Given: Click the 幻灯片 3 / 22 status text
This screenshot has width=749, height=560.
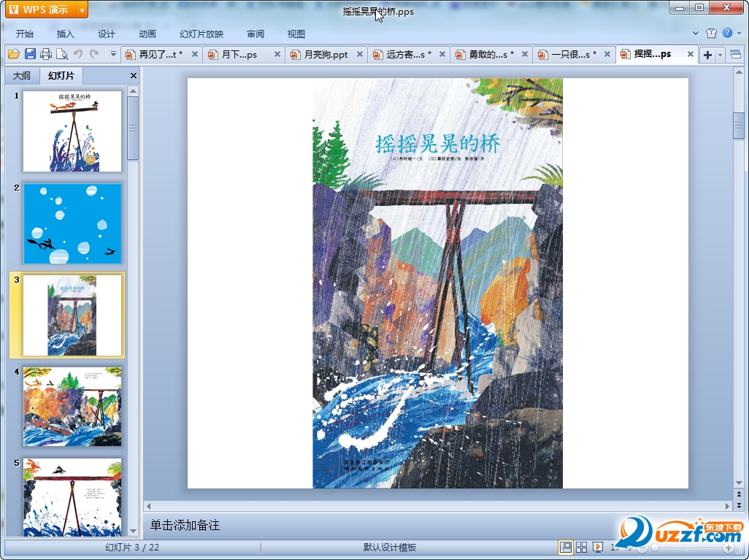Looking at the screenshot, I should pyautogui.click(x=132, y=548).
